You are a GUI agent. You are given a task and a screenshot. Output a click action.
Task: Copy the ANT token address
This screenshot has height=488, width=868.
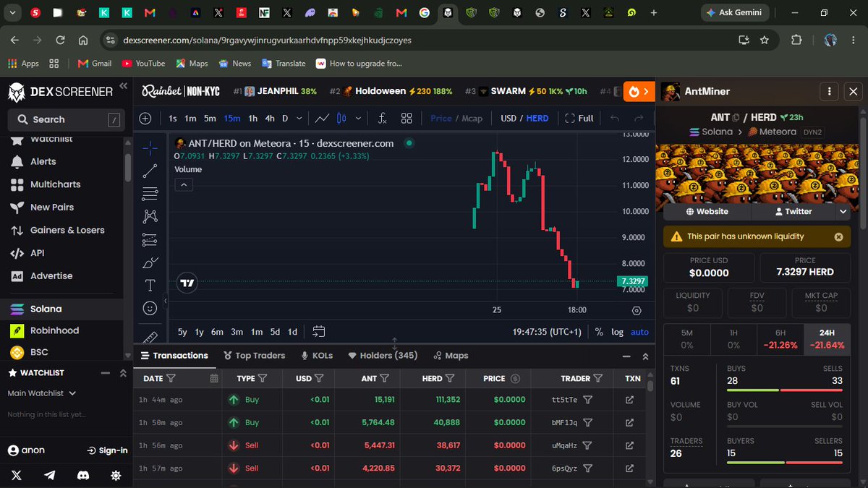736,118
